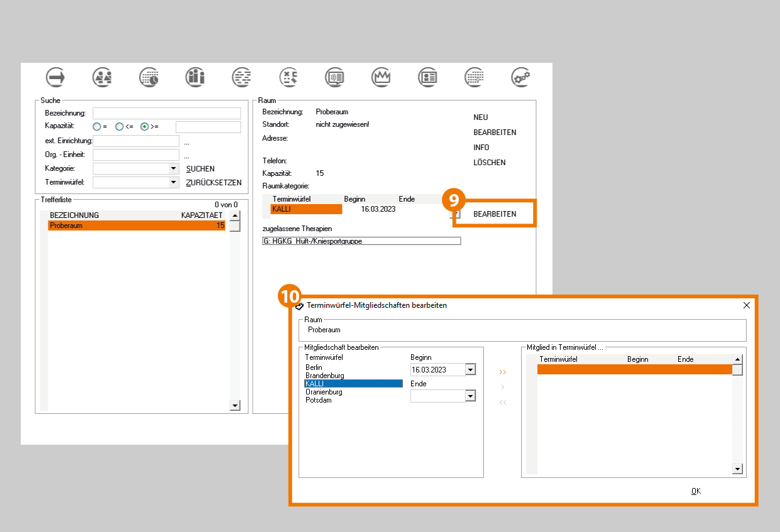Click the calendar with clock icon
780x532 pixels.
(x=149, y=77)
